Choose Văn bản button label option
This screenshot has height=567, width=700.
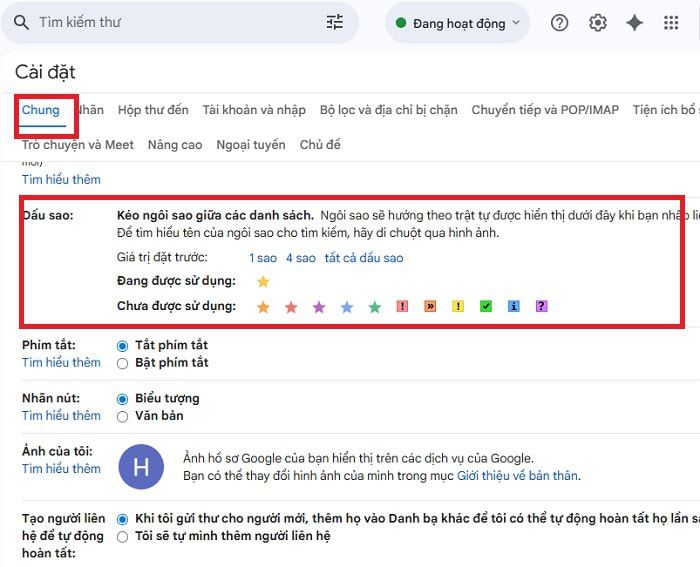click(122, 417)
